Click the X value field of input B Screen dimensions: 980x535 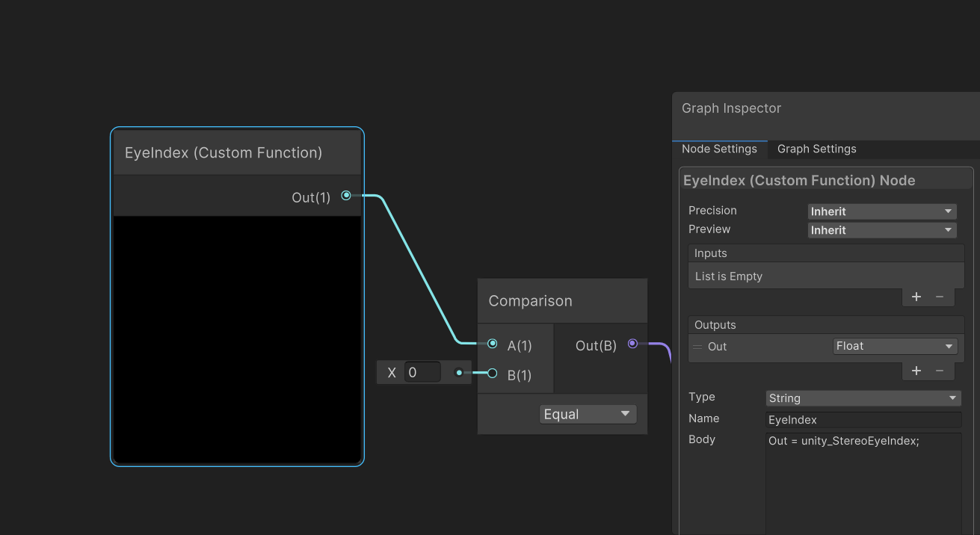coord(422,372)
